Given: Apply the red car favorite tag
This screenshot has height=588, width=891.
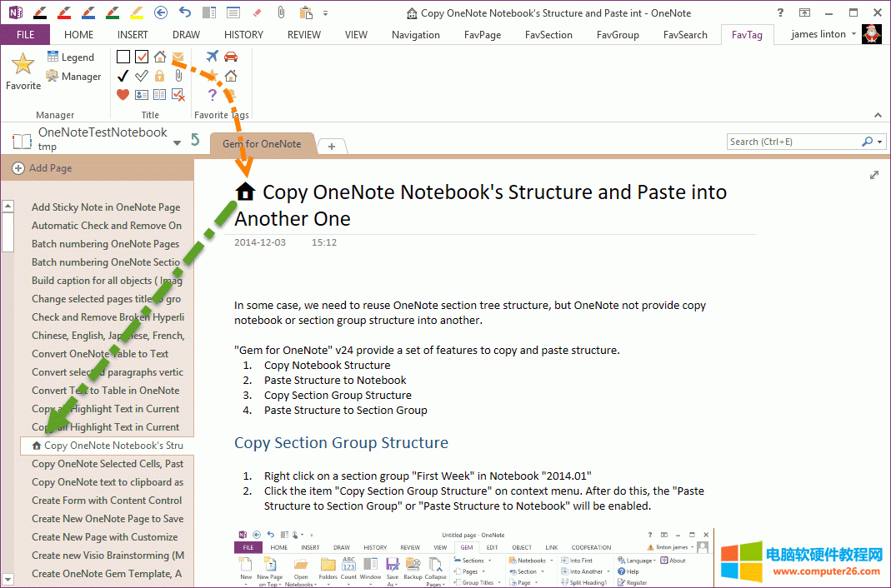Looking at the screenshot, I should (231, 57).
